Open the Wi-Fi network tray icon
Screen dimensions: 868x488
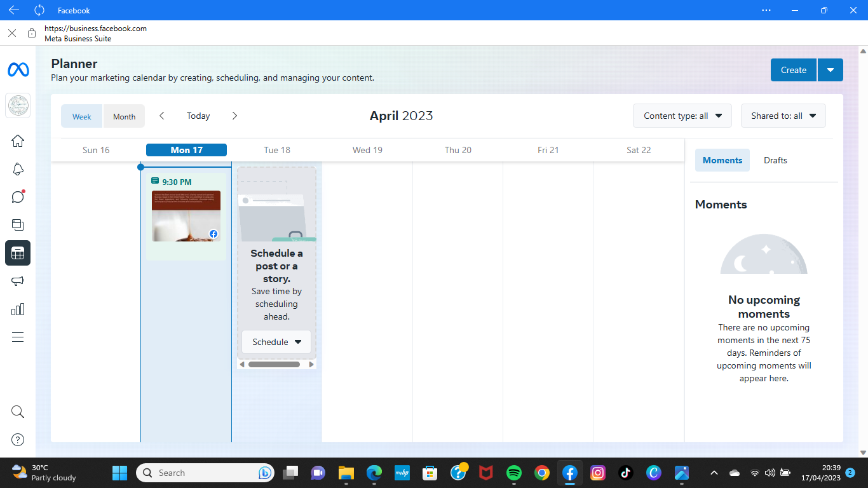(x=755, y=473)
